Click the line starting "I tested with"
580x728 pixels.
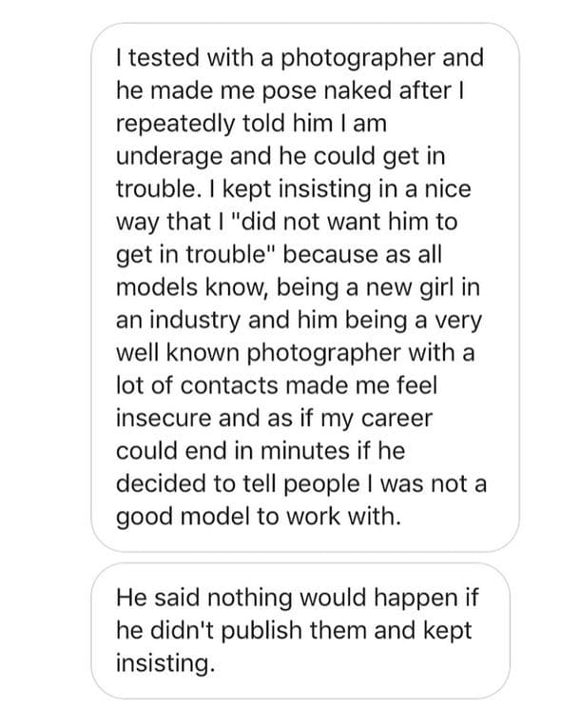click(300, 58)
